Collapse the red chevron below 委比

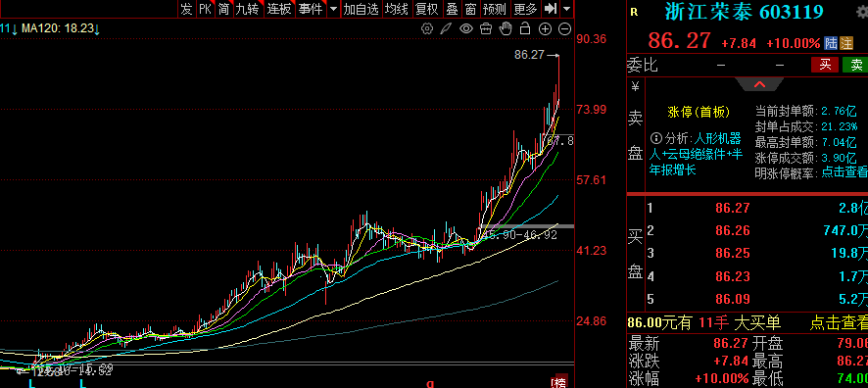(x=759, y=84)
